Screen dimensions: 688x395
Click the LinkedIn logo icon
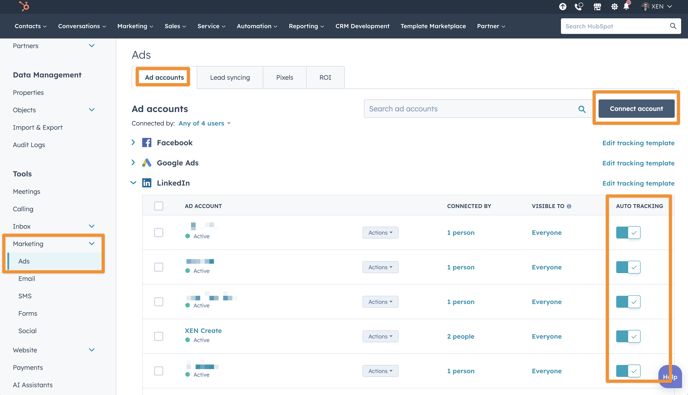[147, 183]
